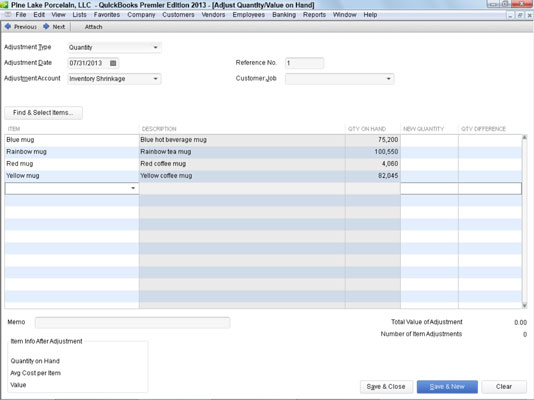This screenshot has height=400, width=534.
Task: Click scroll down arrow of item table
Action: click(x=524, y=306)
